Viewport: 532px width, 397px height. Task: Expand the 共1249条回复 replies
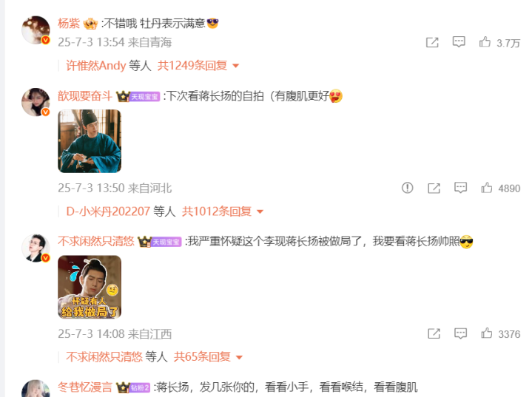click(x=198, y=66)
